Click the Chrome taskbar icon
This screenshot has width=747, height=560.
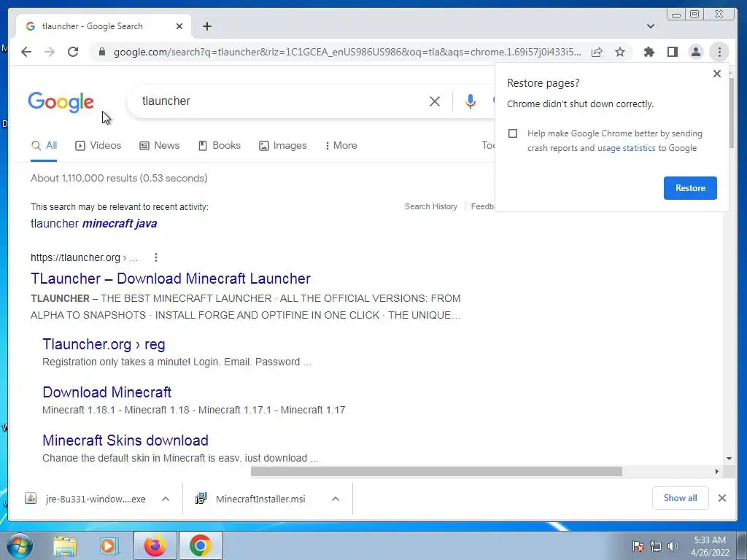[x=201, y=545]
